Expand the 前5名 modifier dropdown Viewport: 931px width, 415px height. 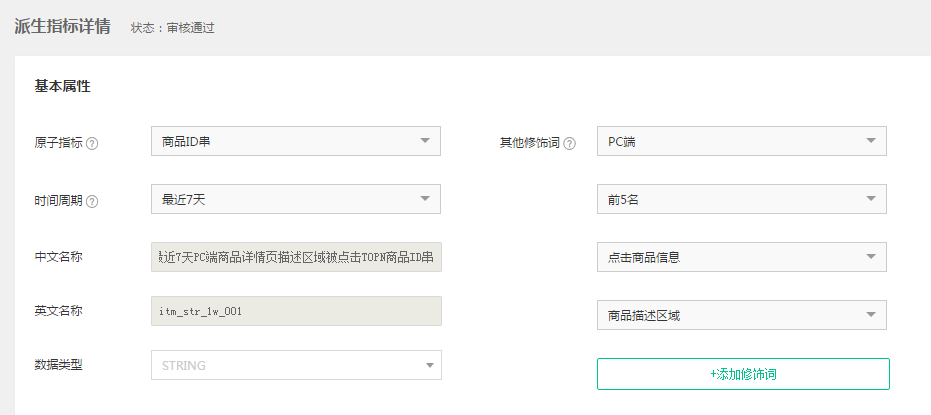point(741,199)
